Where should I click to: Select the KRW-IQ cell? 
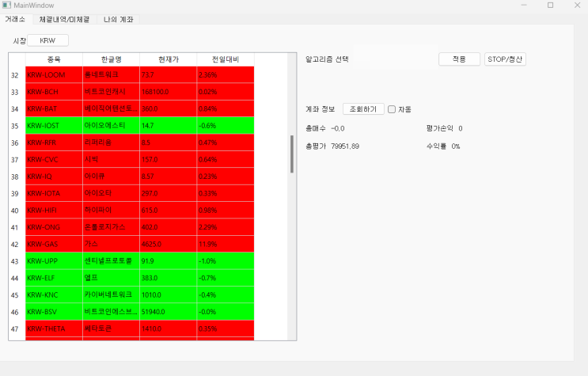(54, 176)
